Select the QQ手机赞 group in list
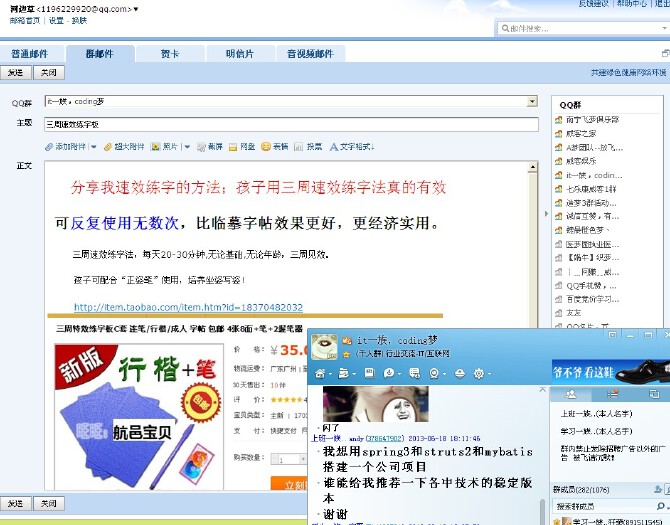The image size is (670, 525). pos(591,285)
